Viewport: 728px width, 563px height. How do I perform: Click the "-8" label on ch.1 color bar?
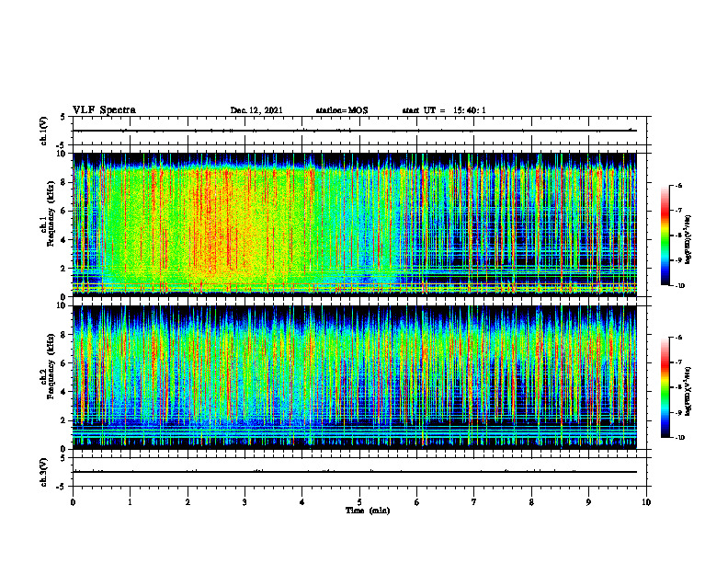[x=678, y=236]
